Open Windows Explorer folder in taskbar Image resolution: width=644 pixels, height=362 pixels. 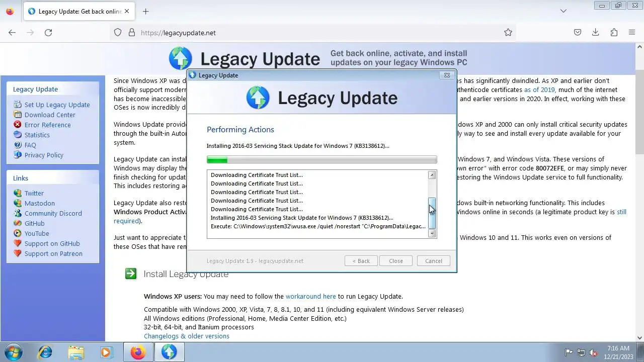pos(76,352)
